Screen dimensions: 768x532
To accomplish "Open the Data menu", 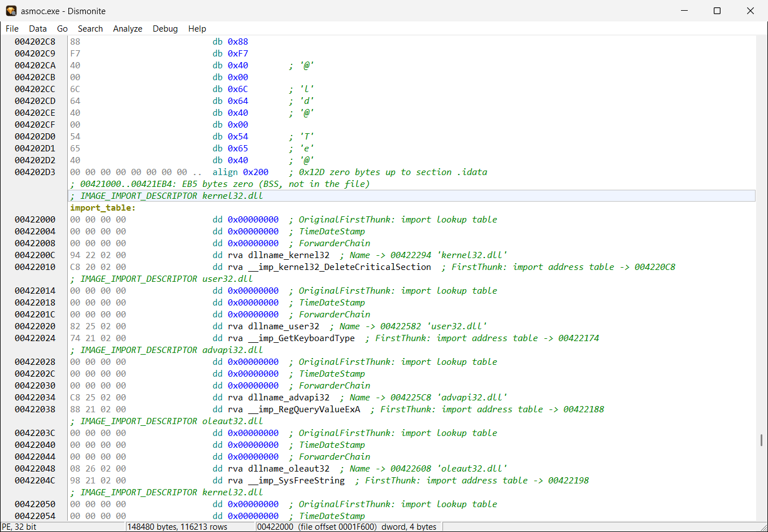I will pyautogui.click(x=38, y=29).
